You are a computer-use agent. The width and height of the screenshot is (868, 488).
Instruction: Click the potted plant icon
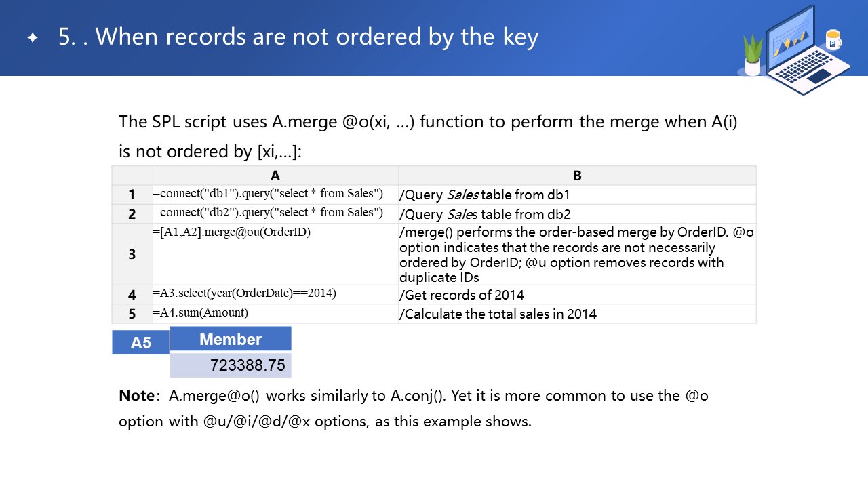tap(753, 56)
